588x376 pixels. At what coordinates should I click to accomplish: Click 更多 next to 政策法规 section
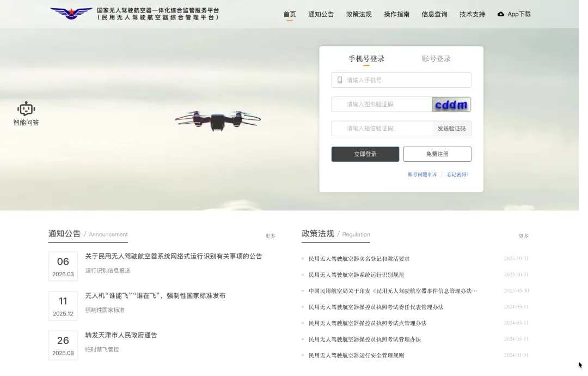(523, 236)
